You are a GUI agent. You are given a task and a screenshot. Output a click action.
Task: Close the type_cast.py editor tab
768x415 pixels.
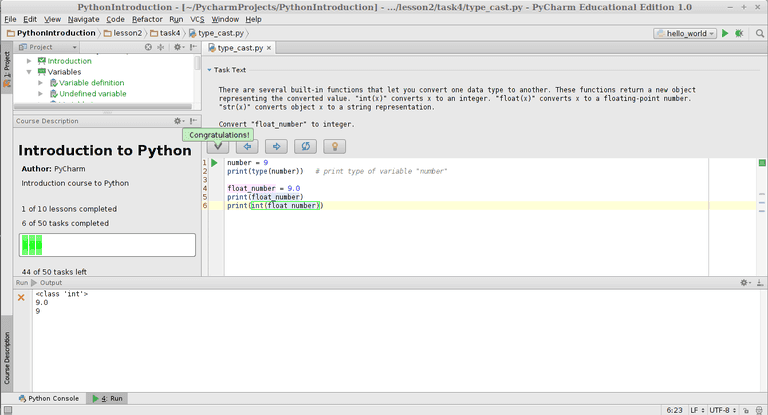click(x=269, y=48)
